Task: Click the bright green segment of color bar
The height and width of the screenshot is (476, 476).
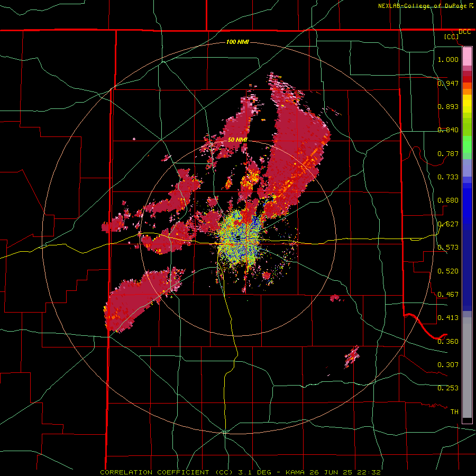Action: [x=467, y=144]
